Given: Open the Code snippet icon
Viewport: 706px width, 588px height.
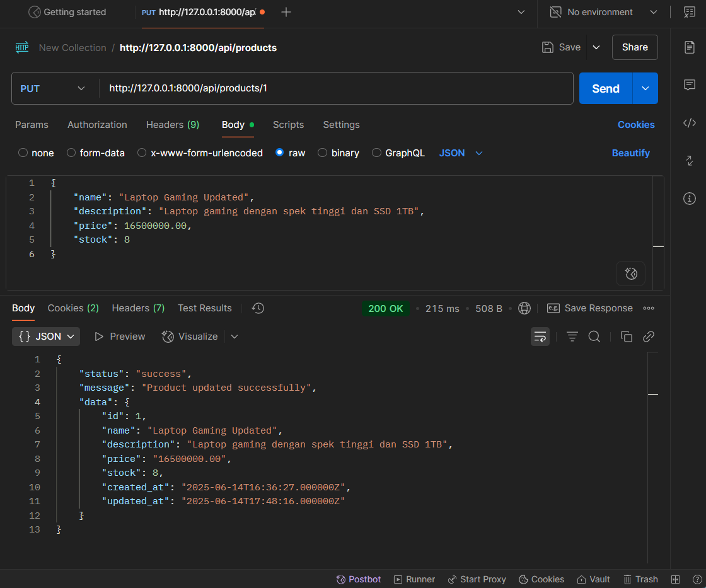Looking at the screenshot, I should (690, 123).
